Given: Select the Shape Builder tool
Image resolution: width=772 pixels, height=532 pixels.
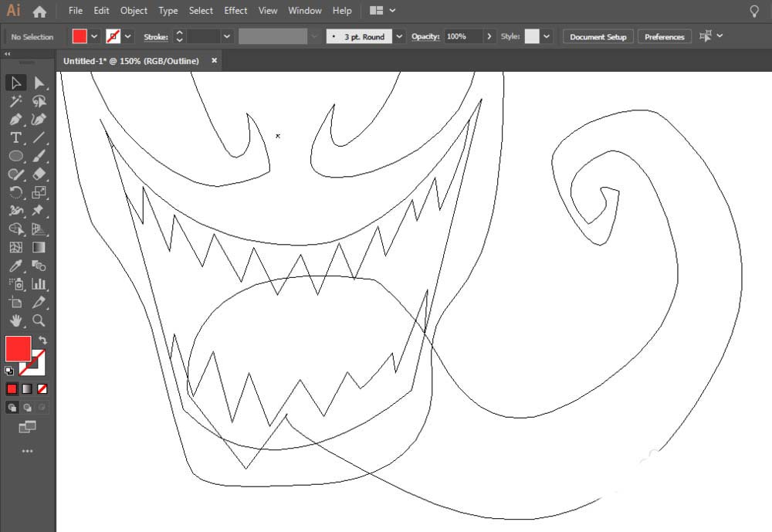Looking at the screenshot, I should click(15, 229).
